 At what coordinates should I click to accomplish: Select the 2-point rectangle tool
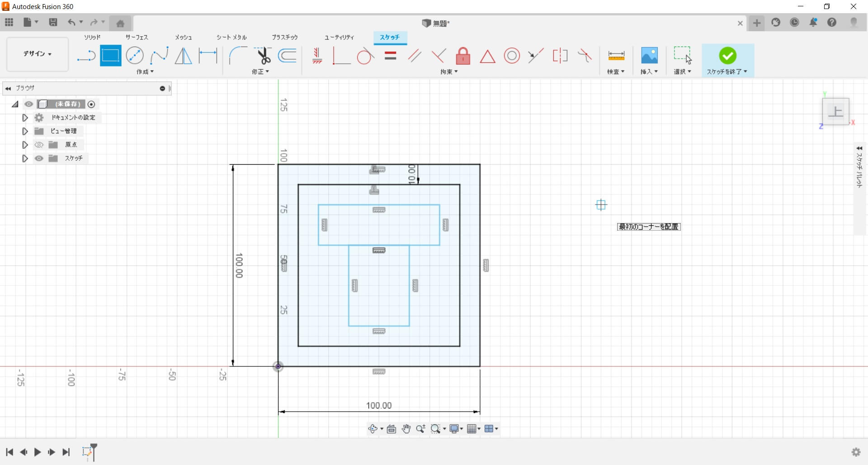pyautogui.click(x=110, y=56)
